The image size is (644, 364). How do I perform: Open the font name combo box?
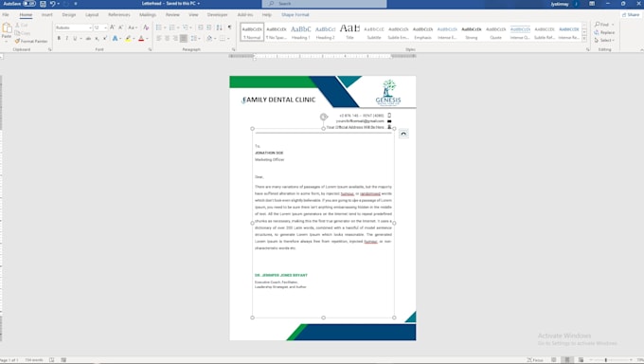point(74,27)
